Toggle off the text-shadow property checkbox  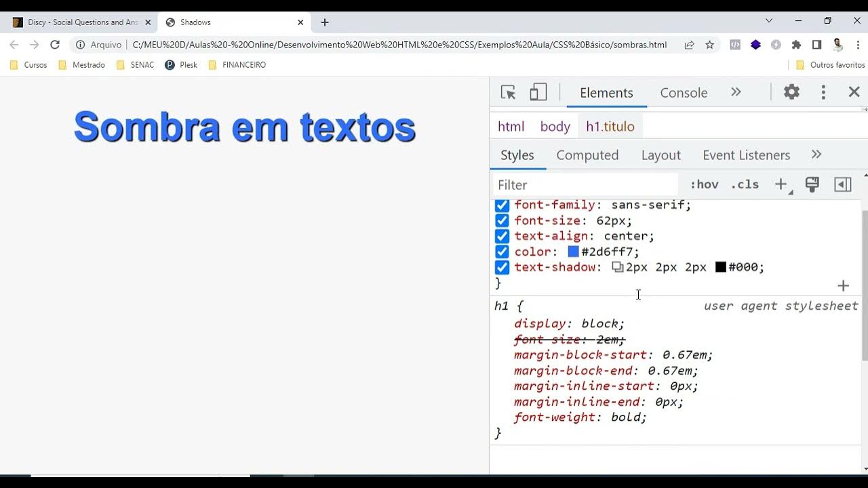(502, 267)
